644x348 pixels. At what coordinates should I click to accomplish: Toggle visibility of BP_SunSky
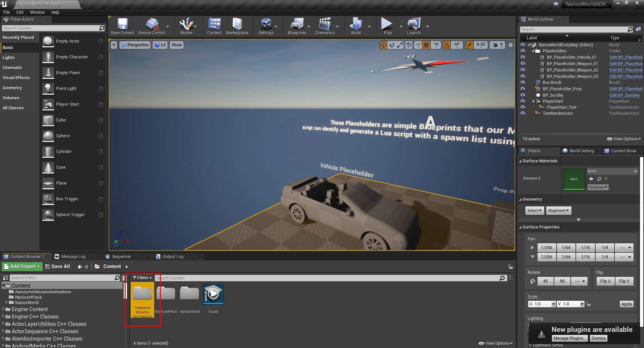tap(523, 95)
